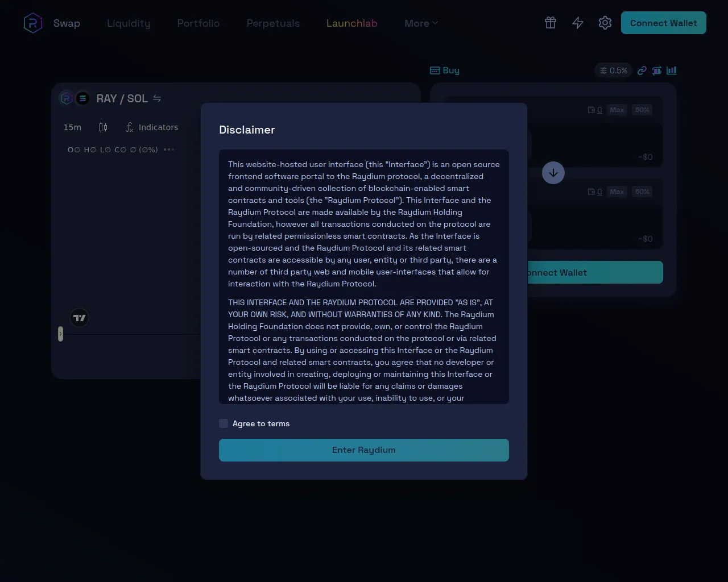Screen dimensions: 728x582
Task: Check the Agree to terms checkbox
Action: point(224,423)
